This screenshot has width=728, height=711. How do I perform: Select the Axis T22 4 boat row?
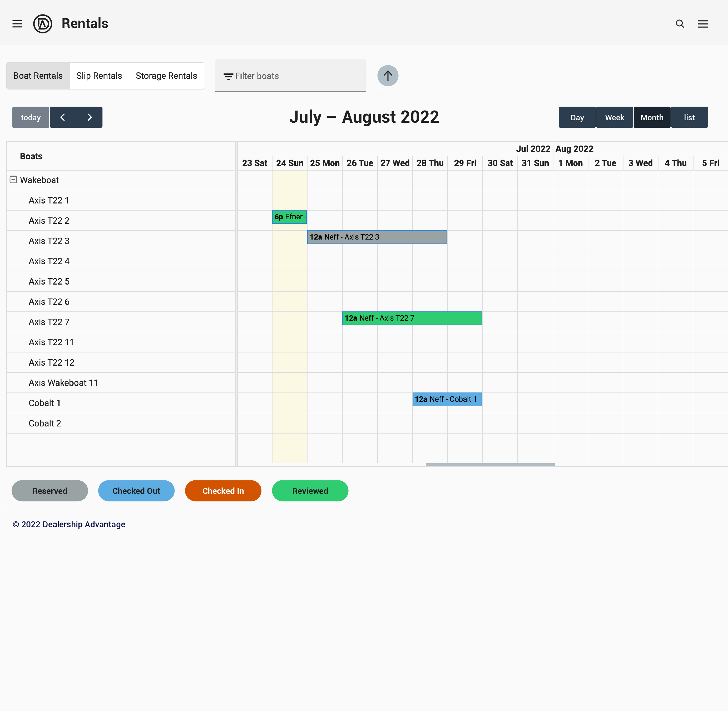pos(121,261)
